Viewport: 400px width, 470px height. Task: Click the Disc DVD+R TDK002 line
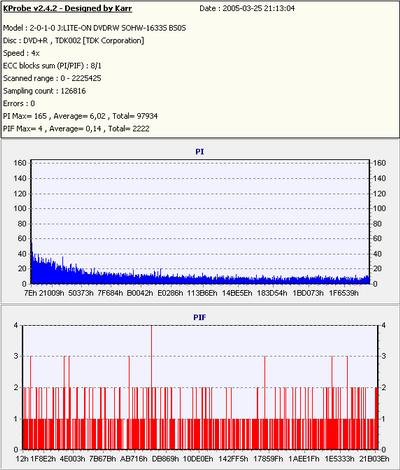(x=74, y=41)
